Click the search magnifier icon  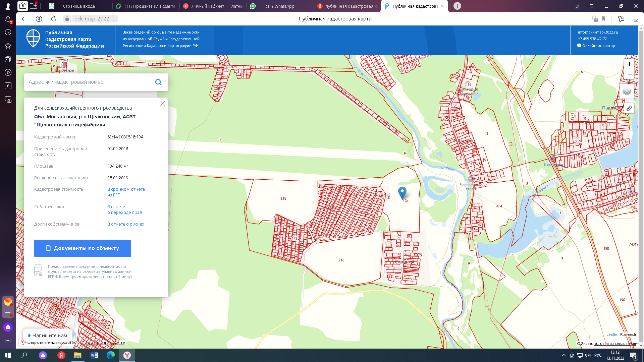(x=158, y=82)
